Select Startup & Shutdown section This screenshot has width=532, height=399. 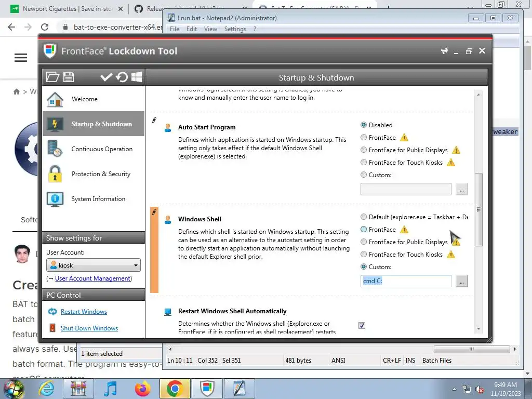pyautogui.click(x=94, y=124)
